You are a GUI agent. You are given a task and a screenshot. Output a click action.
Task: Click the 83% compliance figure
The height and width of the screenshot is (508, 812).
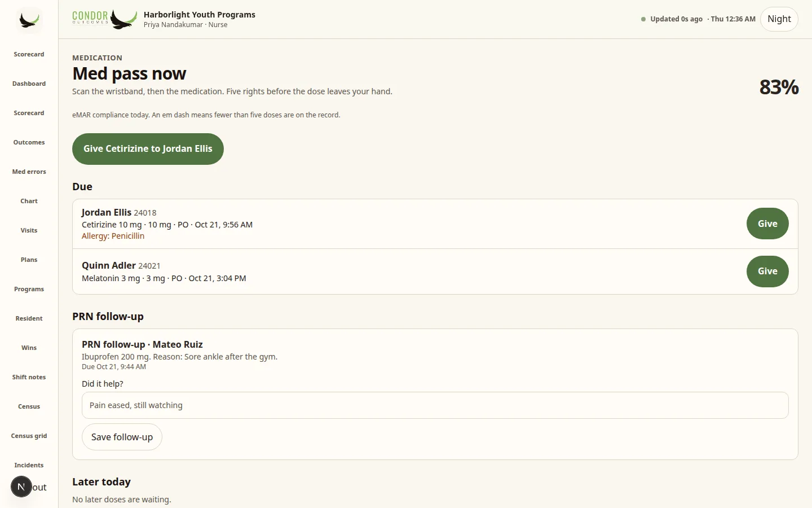point(779,87)
